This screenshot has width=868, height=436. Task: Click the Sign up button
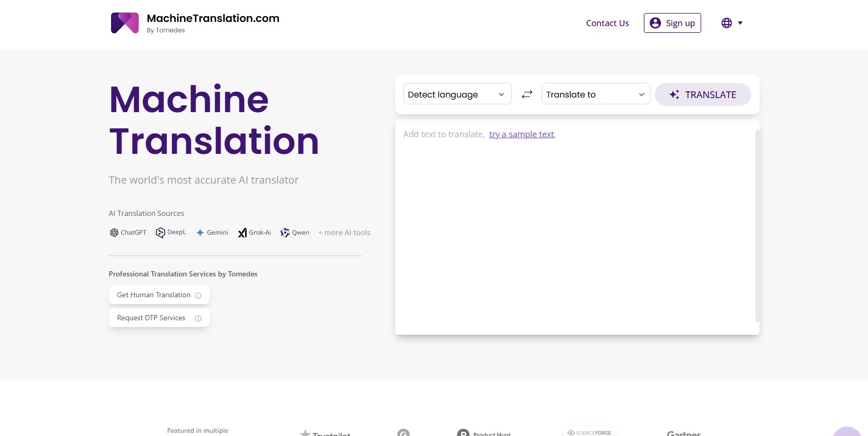tap(672, 23)
